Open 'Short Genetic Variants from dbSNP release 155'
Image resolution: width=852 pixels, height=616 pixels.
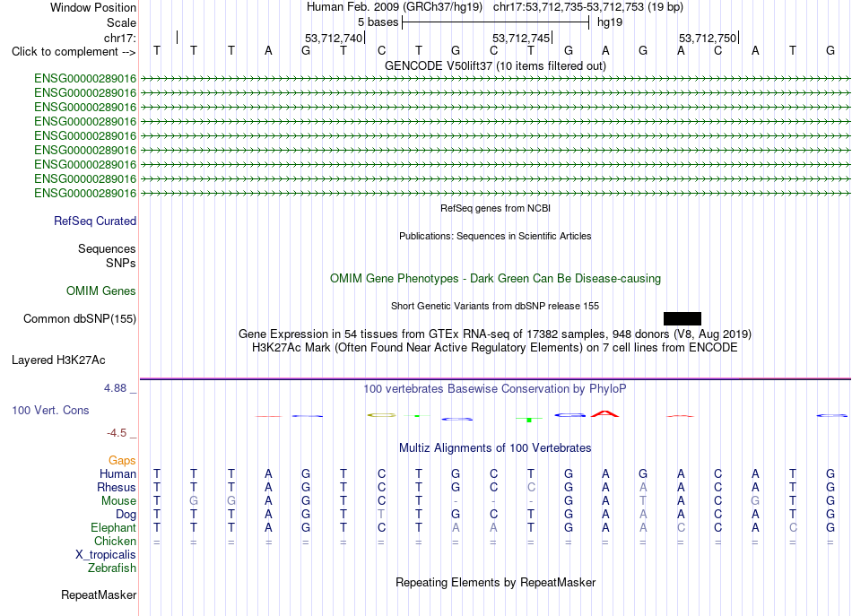click(x=495, y=306)
